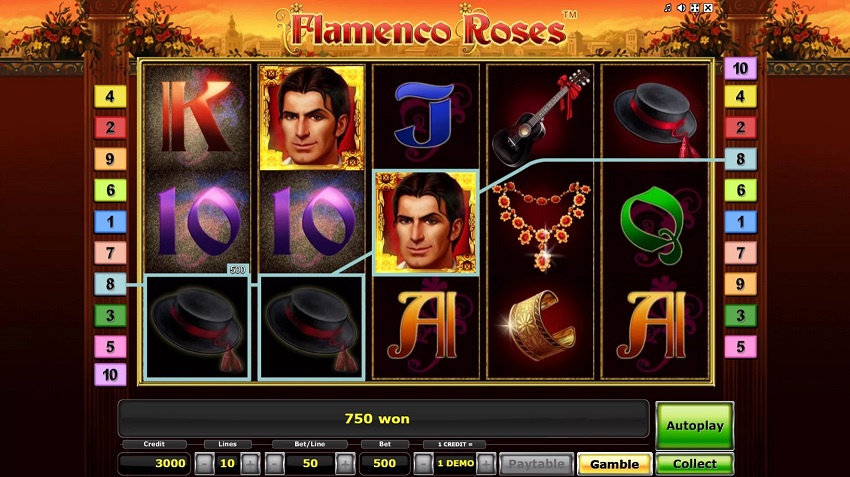Screen dimensions: 850x477
Task: Click the yellow payline 4 marker on the left
Action: click(110, 96)
